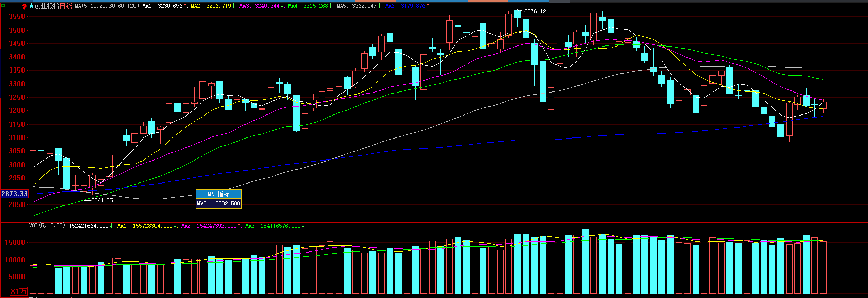The width and height of the screenshot is (868, 298).
Task: Click the 3576.12 high price marker
Action: pyautogui.click(x=535, y=11)
